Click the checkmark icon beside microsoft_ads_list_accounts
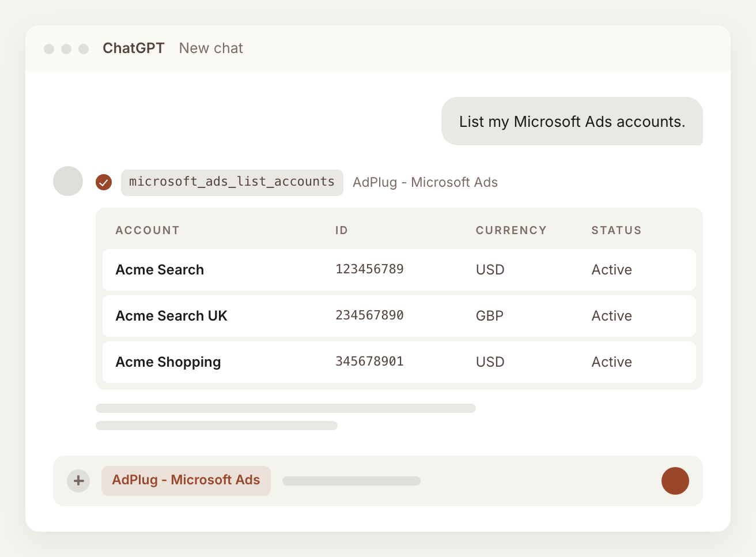The image size is (756, 557). (x=104, y=182)
